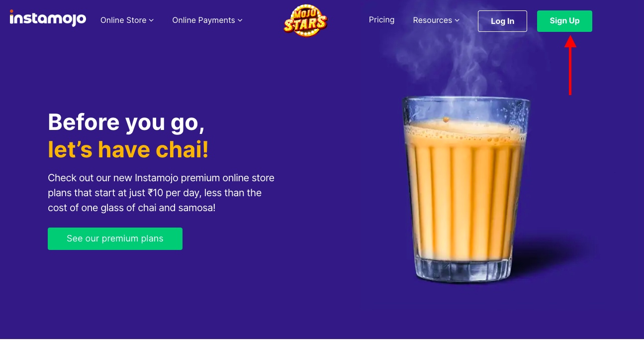Click the green Sign Up button
Image resolution: width=644 pixels, height=360 pixels.
pos(564,21)
